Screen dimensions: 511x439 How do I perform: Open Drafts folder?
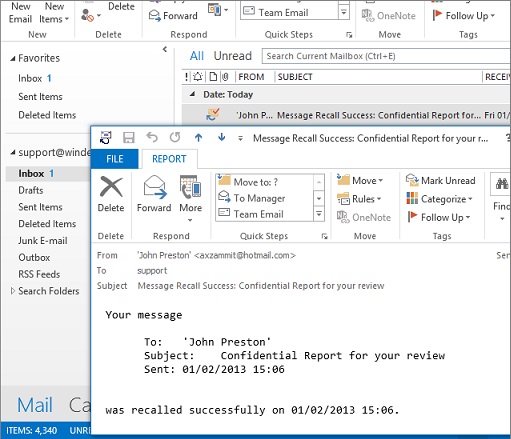point(31,190)
